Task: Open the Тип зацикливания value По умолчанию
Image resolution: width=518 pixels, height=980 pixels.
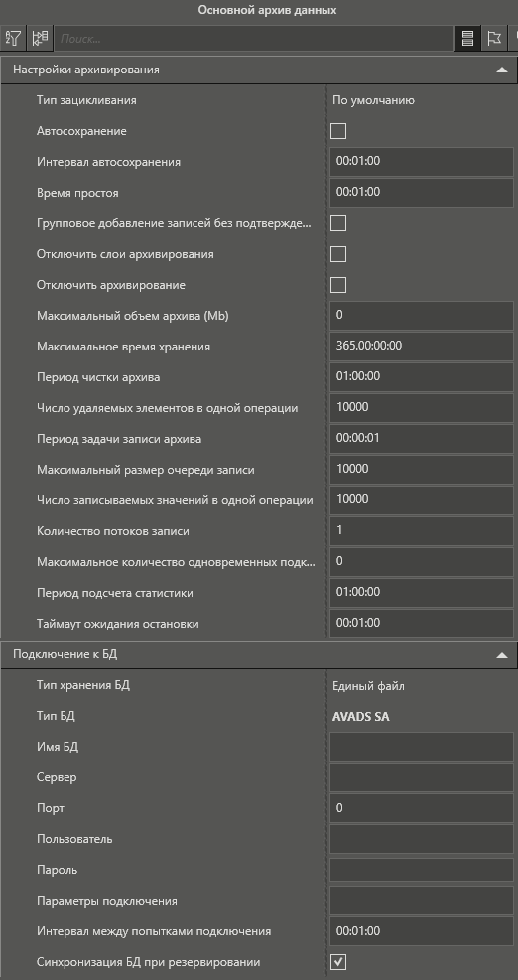Action: click(x=374, y=100)
